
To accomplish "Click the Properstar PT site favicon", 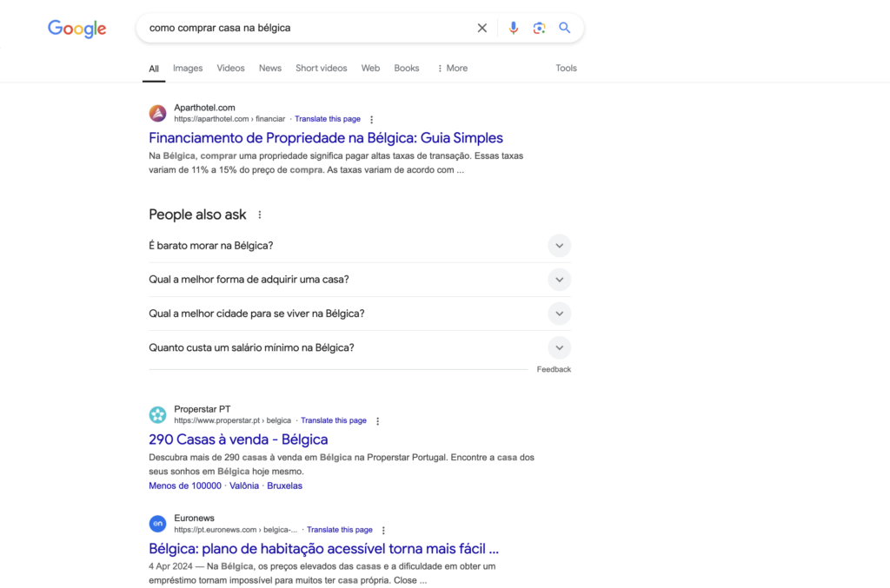I will tap(158, 414).
